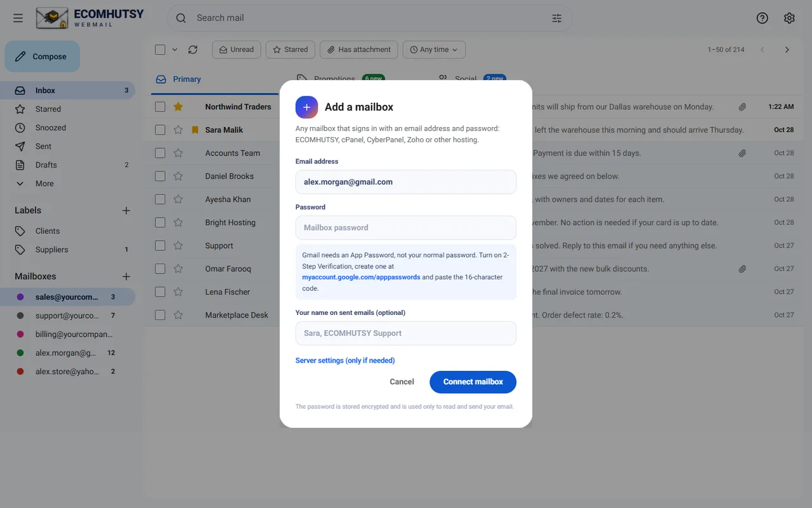The width and height of the screenshot is (812, 508).
Task: Click the ECOMHUTSY Webmail logo
Action: pyautogui.click(x=90, y=18)
